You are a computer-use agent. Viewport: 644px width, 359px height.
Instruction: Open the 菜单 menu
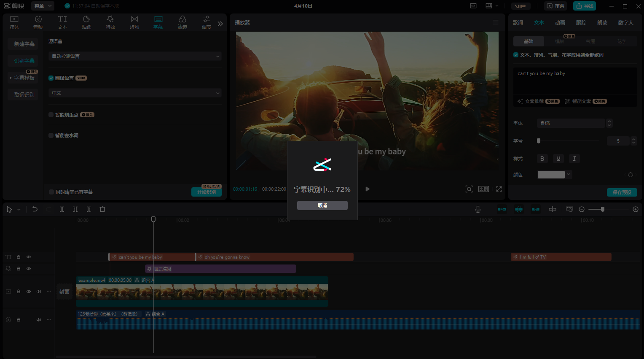tap(43, 6)
